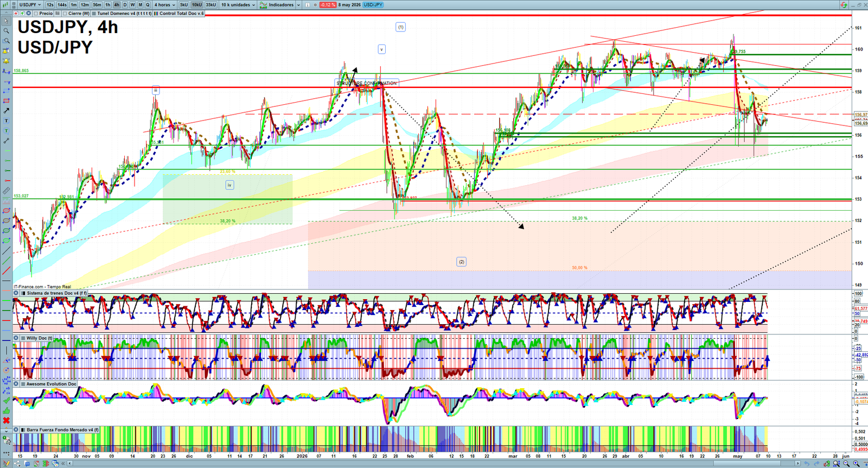Screen dimensions: 868x468
Task: Click the zoom out magnifier bottom-right
Action: [x=846, y=463]
